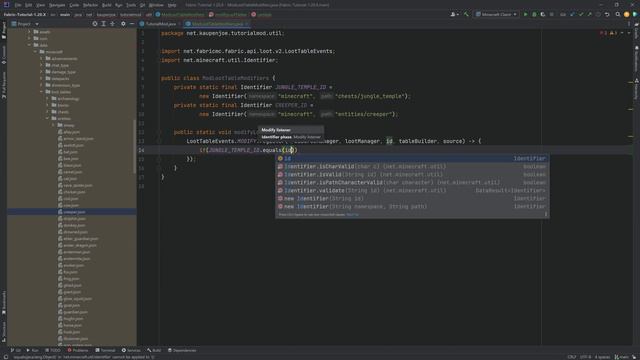Open the Problems tool window
Screen dimensions: 640x360
78,350
